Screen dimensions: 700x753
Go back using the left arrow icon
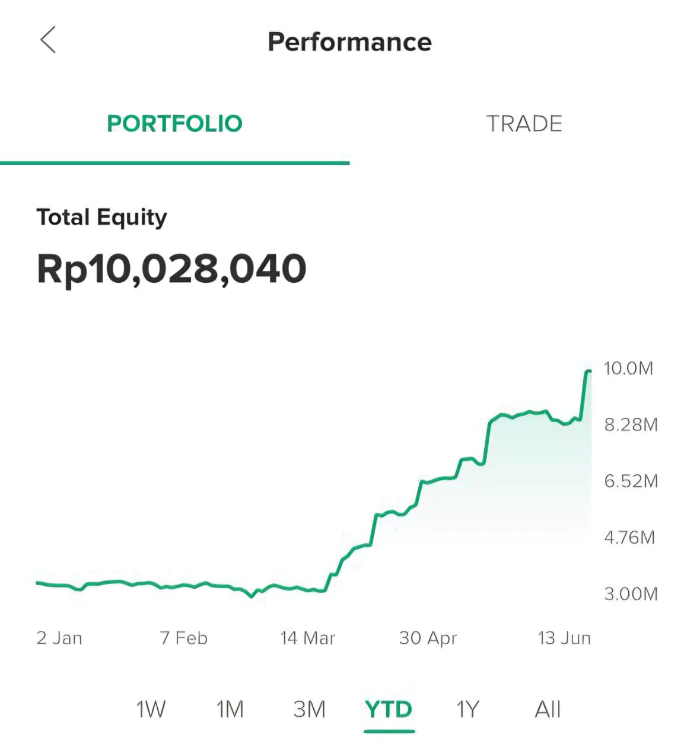pyautogui.click(x=48, y=40)
